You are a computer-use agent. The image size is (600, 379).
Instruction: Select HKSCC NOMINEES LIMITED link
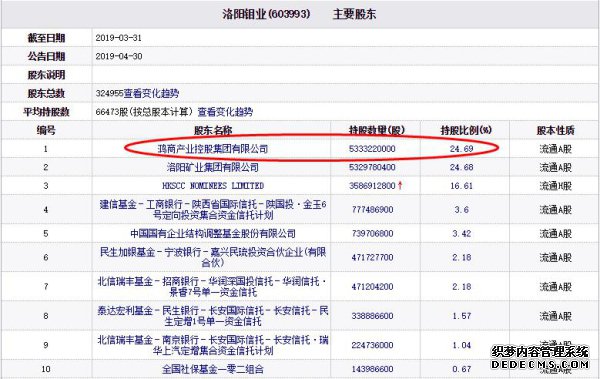[x=213, y=186]
